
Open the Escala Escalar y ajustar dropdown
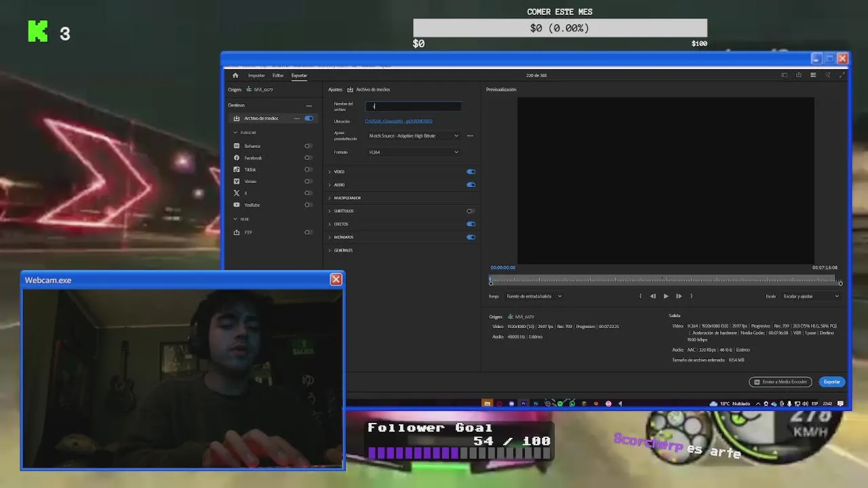[811, 296]
